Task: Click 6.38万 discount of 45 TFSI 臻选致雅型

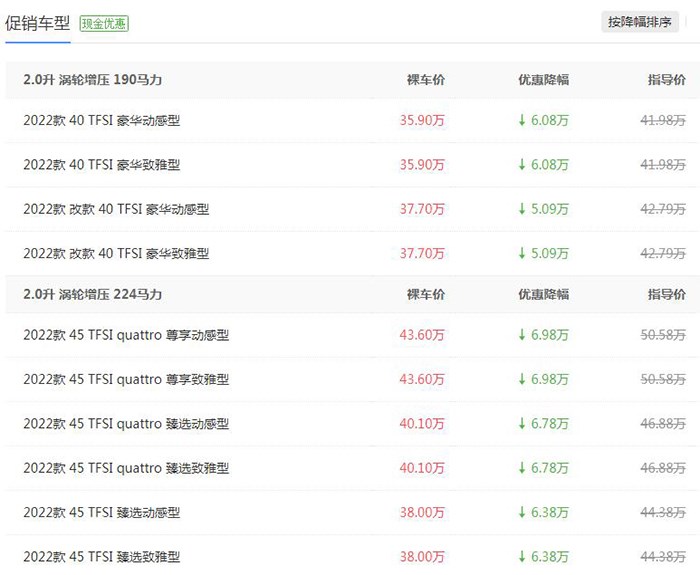Action: [543, 557]
